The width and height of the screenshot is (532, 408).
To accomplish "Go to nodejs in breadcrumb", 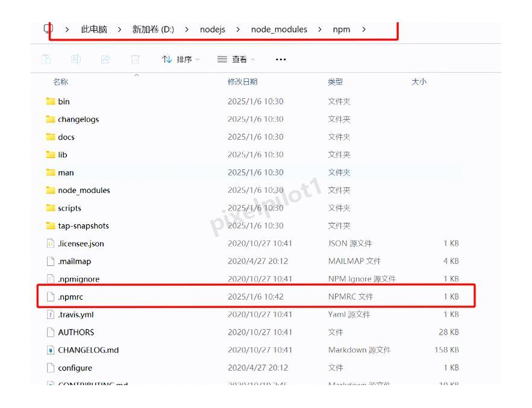I will pos(213,30).
